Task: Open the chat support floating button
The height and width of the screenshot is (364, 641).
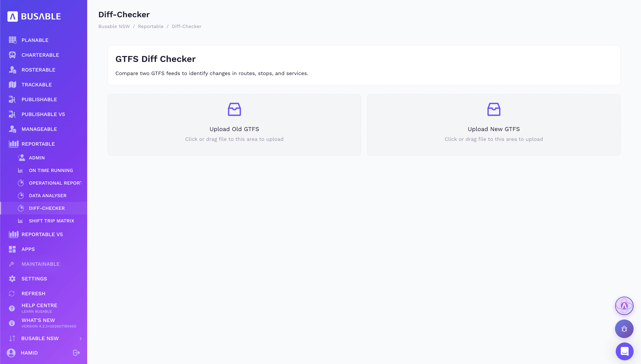Action: tap(624, 351)
